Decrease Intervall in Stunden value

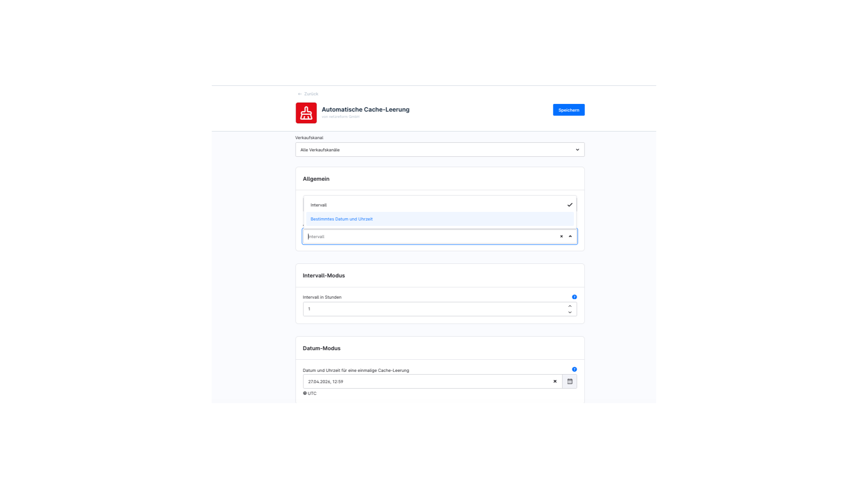click(570, 312)
